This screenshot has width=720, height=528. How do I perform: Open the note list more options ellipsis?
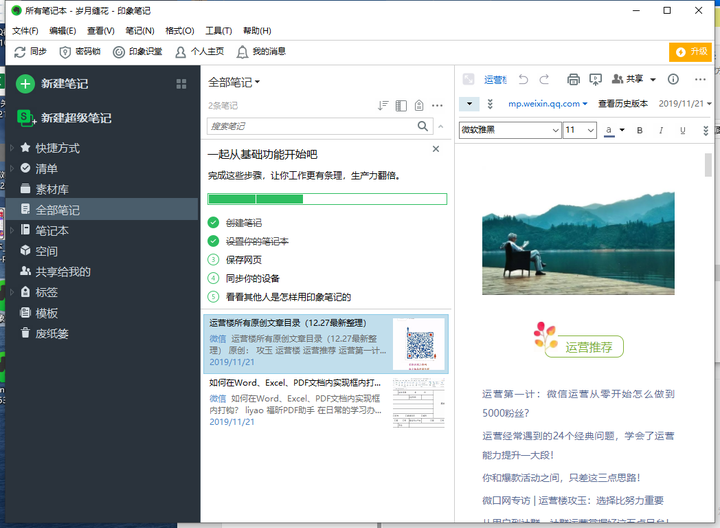click(x=437, y=106)
